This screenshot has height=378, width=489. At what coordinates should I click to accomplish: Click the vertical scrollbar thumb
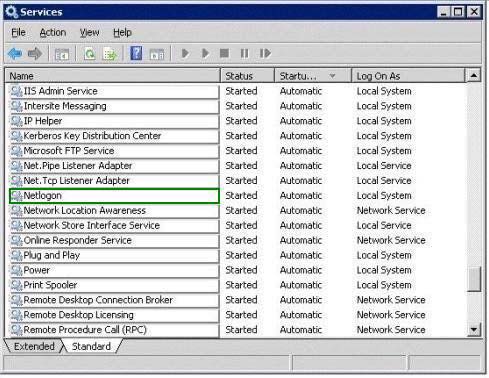(474, 279)
